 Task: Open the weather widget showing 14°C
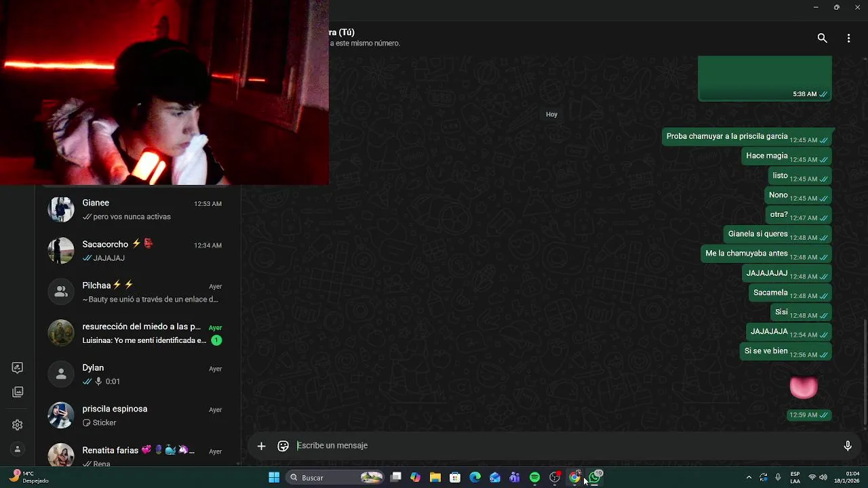click(x=29, y=478)
